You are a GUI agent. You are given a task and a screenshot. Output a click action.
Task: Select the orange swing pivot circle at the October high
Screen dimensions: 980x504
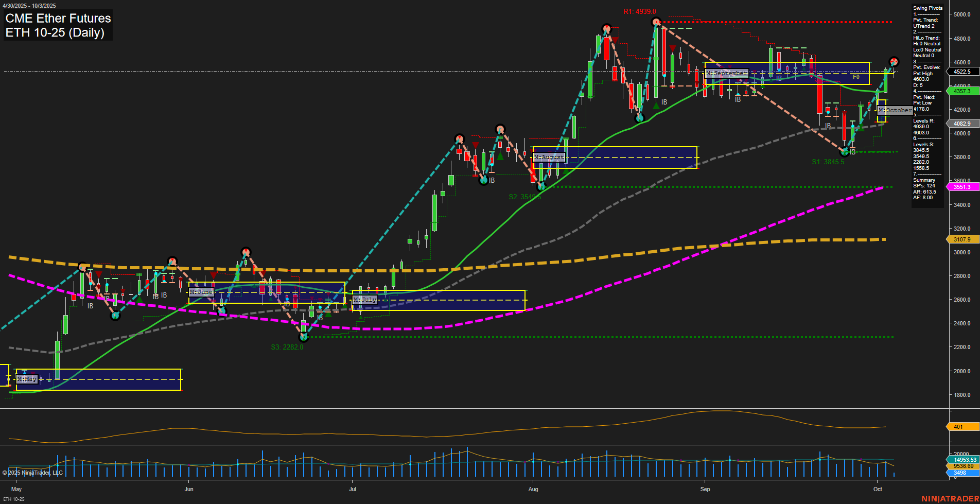[894, 62]
